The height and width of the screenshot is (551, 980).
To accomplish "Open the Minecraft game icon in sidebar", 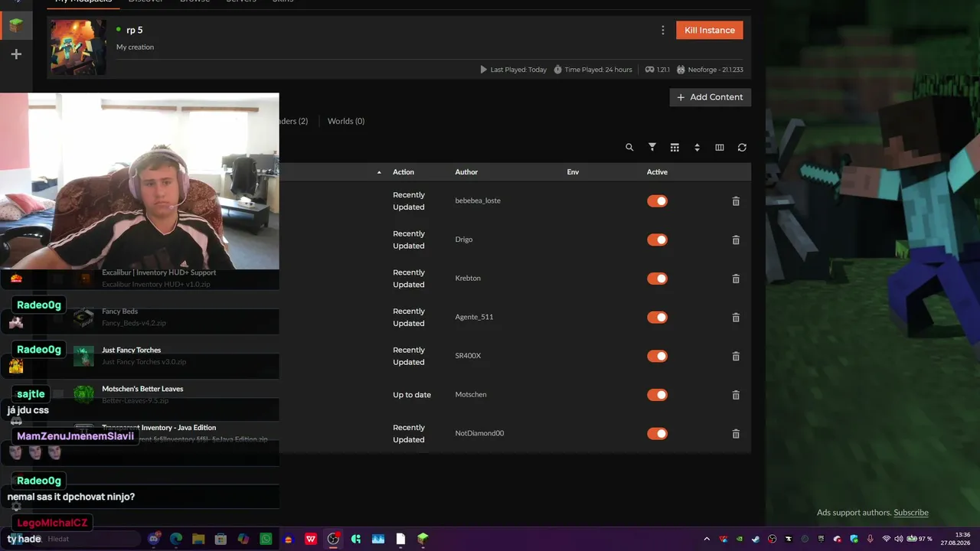I will [x=16, y=25].
